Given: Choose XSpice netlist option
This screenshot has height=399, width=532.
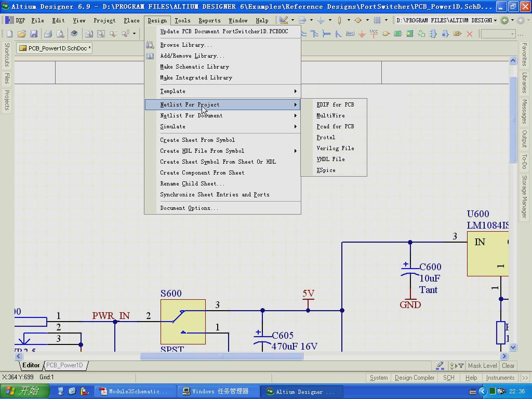Looking at the screenshot, I should [334, 170].
